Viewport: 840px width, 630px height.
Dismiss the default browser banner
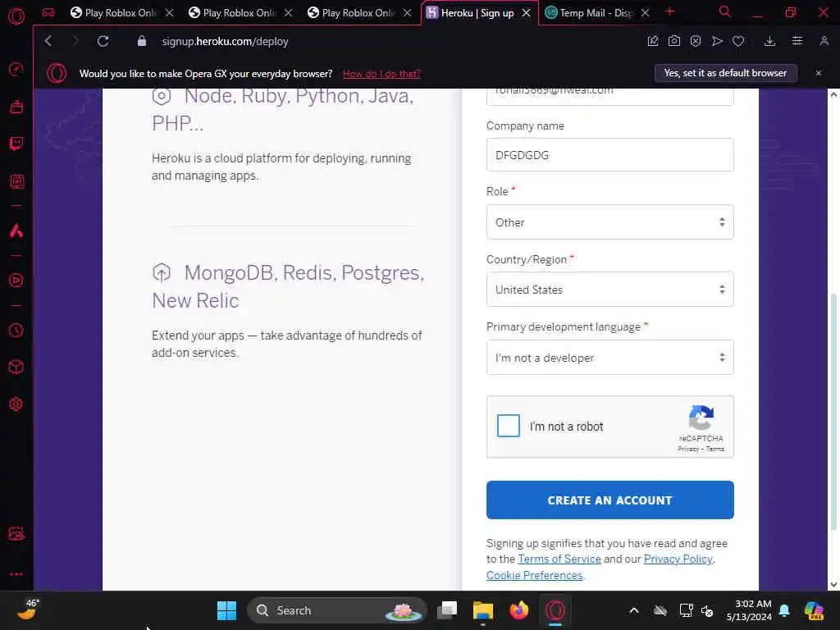pyautogui.click(x=819, y=73)
